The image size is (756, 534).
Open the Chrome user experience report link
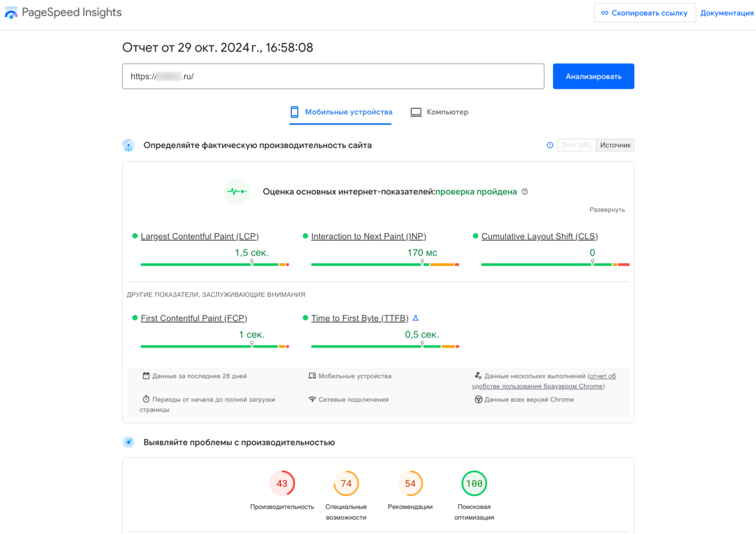[x=544, y=381]
